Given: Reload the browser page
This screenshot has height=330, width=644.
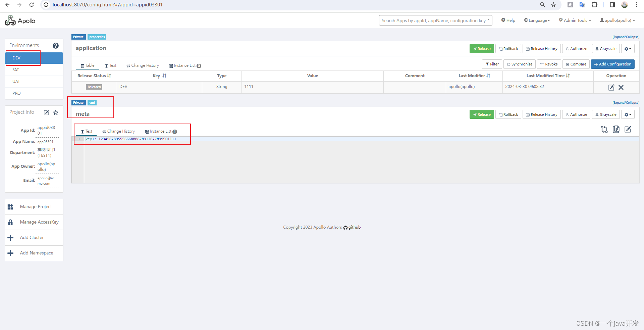Looking at the screenshot, I should 32,5.
